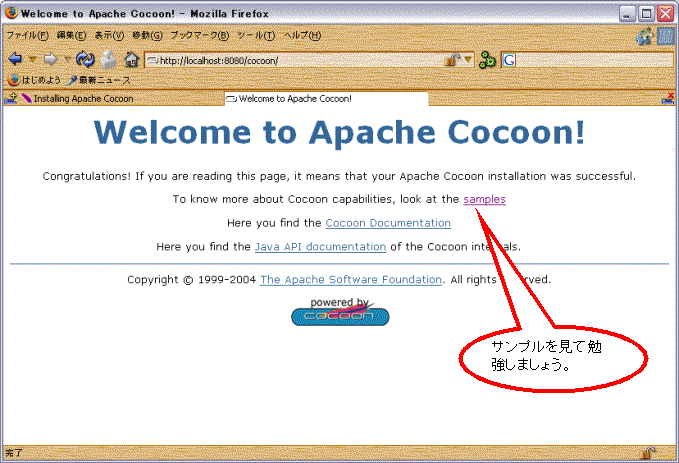Go to the Home page icon

[x=131, y=59]
